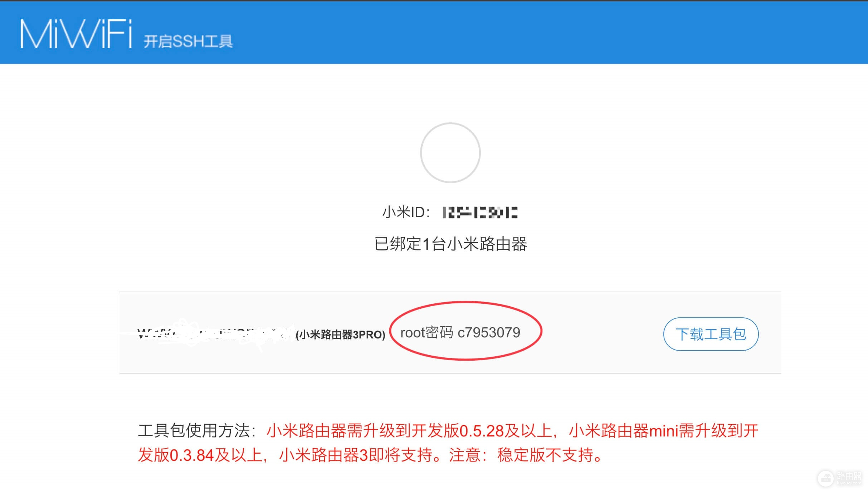Viewport: 868px width, 493px height.
Task: Click the 开启SSH工具 header title
Action: (x=188, y=42)
